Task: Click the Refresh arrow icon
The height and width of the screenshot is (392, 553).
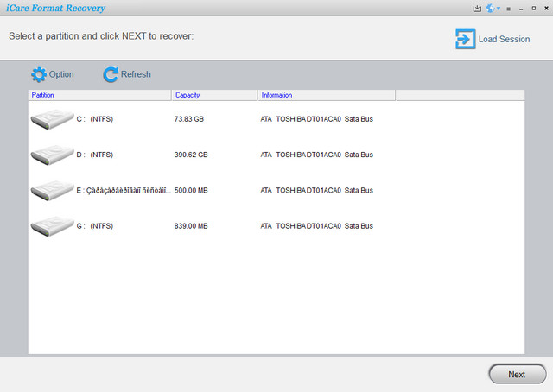Action: click(x=110, y=74)
